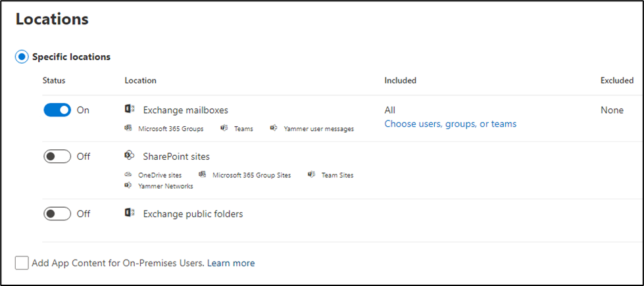Image resolution: width=644 pixels, height=286 pixels.
Task: Click the Location column header
Action: (141, 80)
